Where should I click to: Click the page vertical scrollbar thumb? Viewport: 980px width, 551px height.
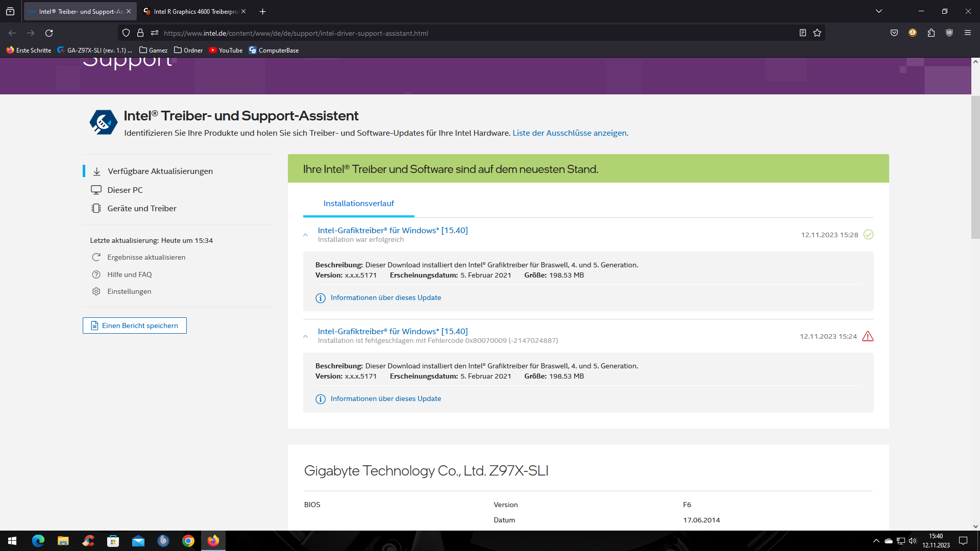pyautogui.click(x=975, y=166)
